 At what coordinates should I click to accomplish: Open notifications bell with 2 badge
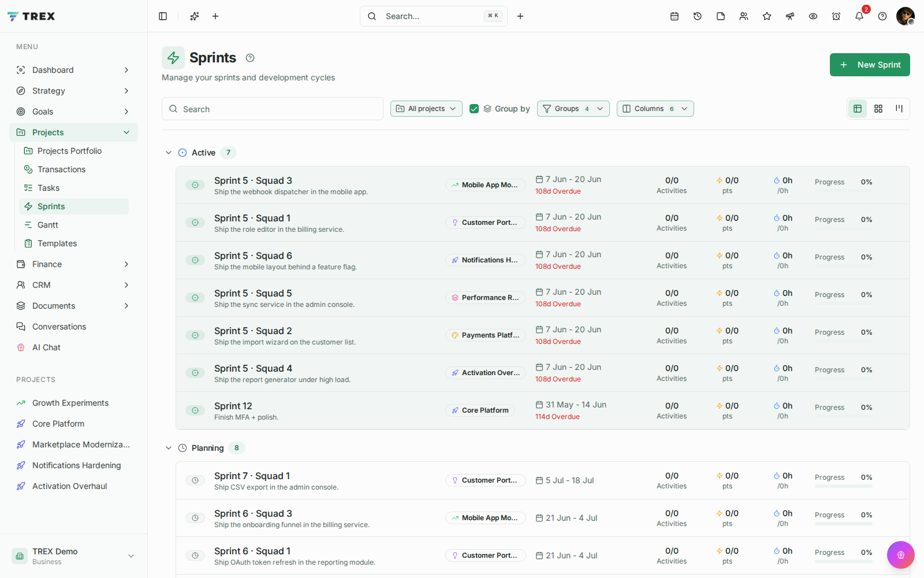click(x=859, y=16)
